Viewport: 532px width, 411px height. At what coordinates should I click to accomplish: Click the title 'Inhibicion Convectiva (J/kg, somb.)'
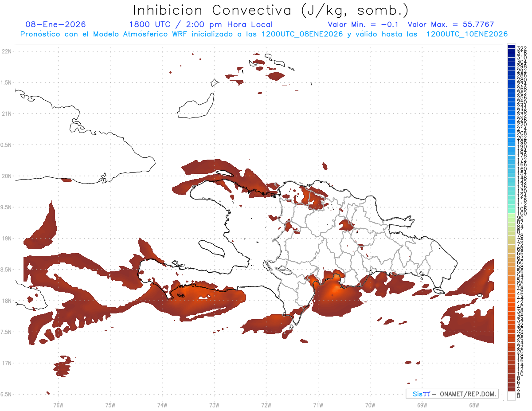(270, 10)
